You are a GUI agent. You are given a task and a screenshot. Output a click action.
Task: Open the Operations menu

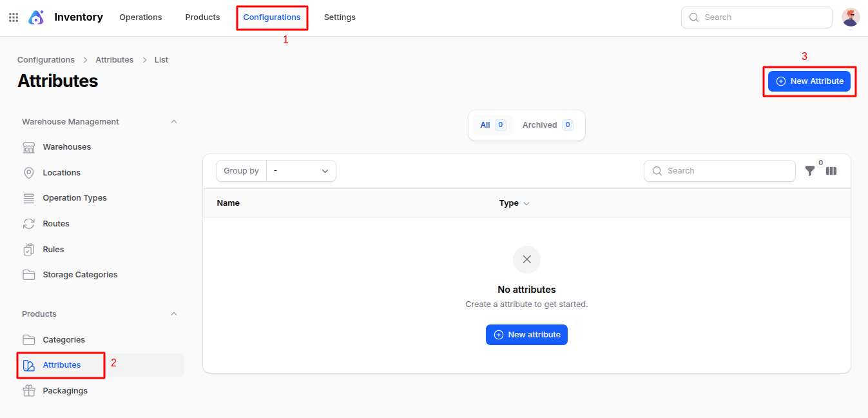[x=140, y=17]
